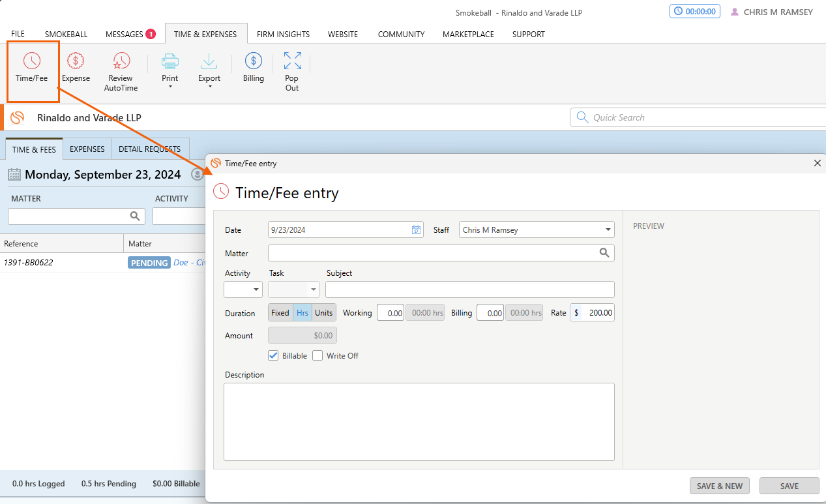Click the Description text area
The image size is (826, 504).
[419, 422]
